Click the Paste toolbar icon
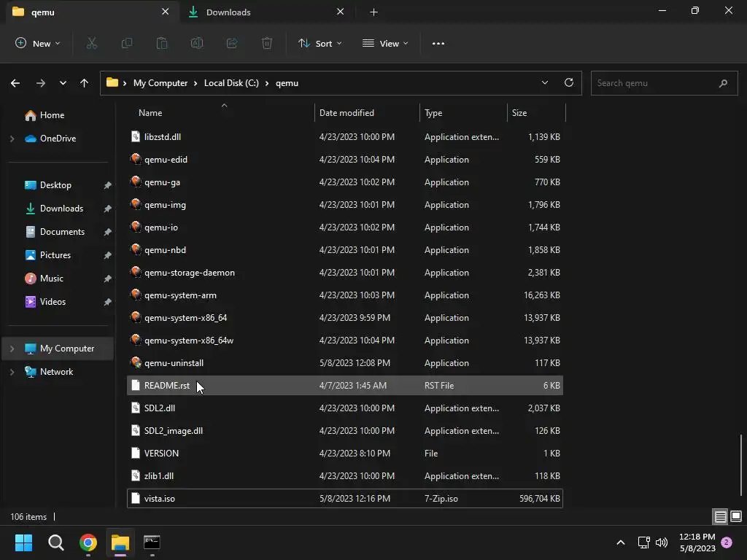 click(x=162, y=43)
